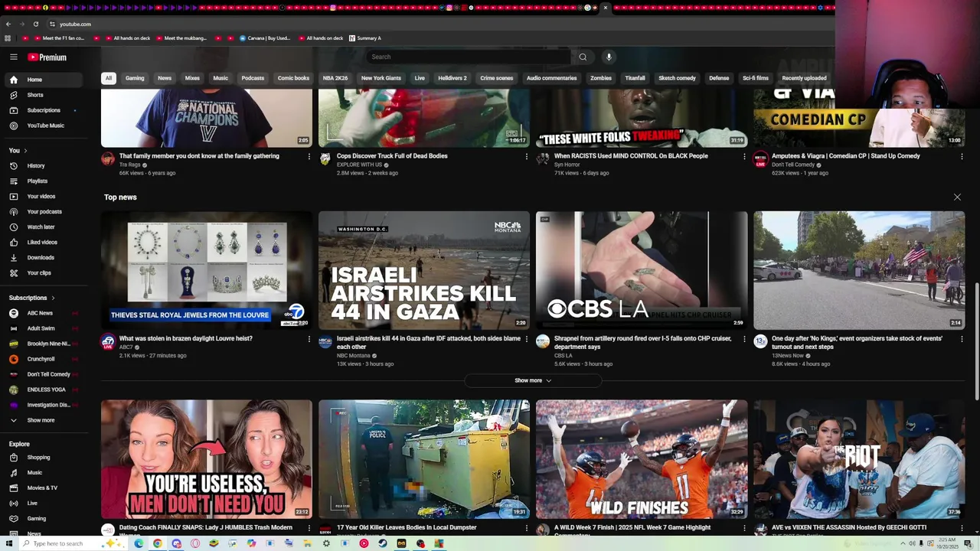Open Adult Swim subscription channel
The height and width of the screenshot is (551, 980).
click(42, 328)
